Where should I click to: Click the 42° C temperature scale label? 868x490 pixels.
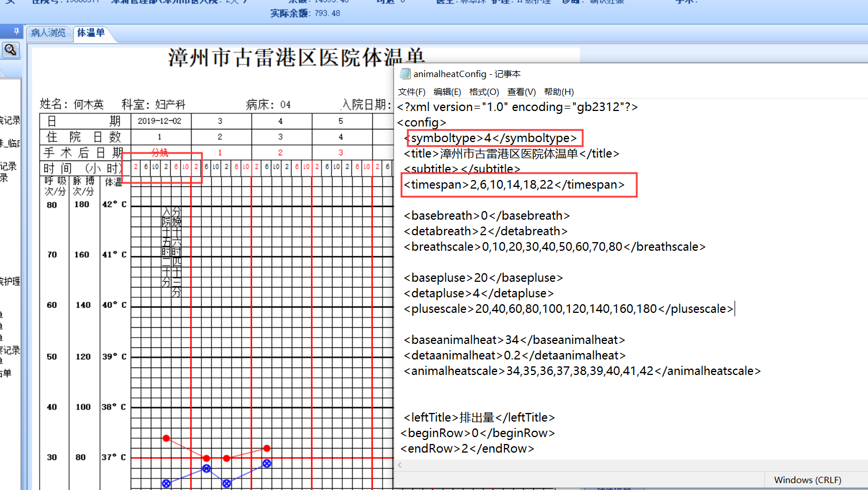click(114, 204)
